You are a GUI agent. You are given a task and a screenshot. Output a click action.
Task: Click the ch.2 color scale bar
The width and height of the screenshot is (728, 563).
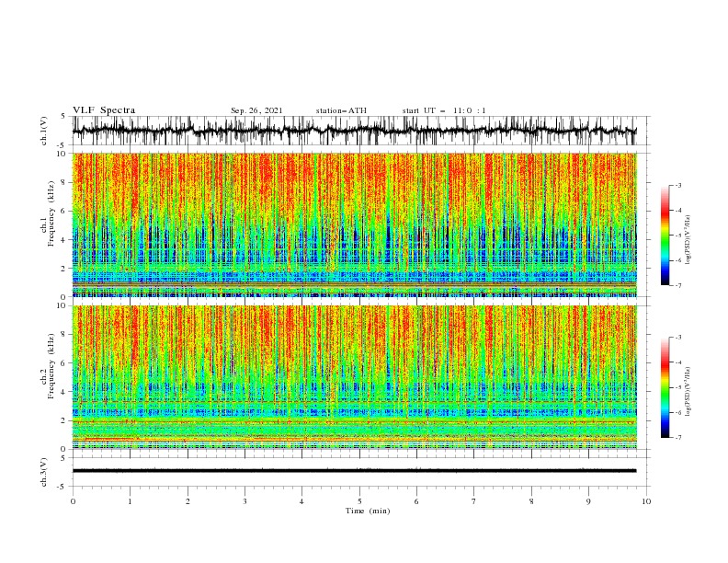pyautogui.click(x=665, y=387)
